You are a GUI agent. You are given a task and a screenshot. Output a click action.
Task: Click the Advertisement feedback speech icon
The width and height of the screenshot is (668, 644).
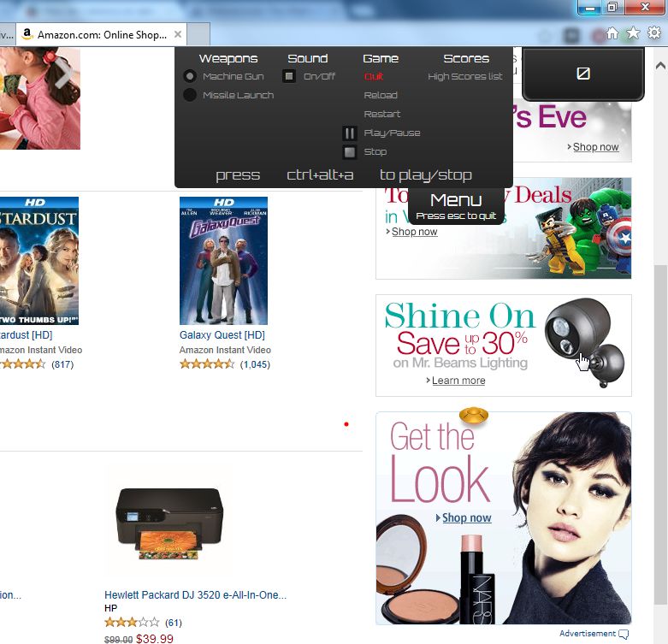(x=624, y=635)
